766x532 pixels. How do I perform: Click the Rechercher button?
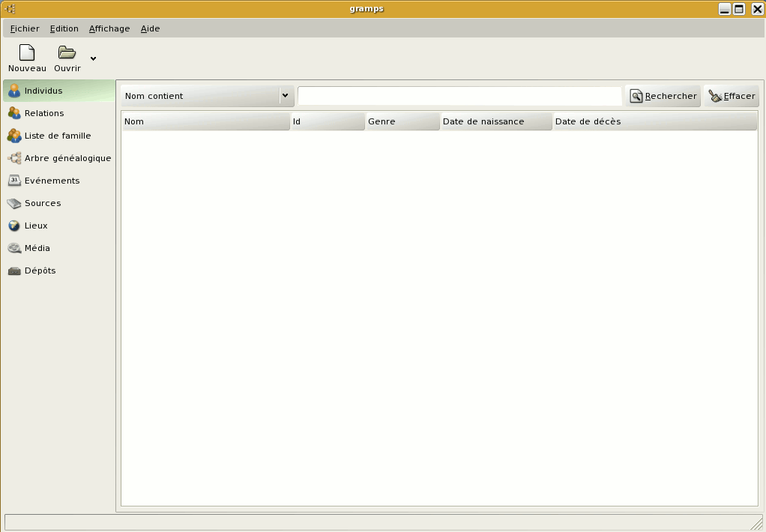(x=663, y=96)
